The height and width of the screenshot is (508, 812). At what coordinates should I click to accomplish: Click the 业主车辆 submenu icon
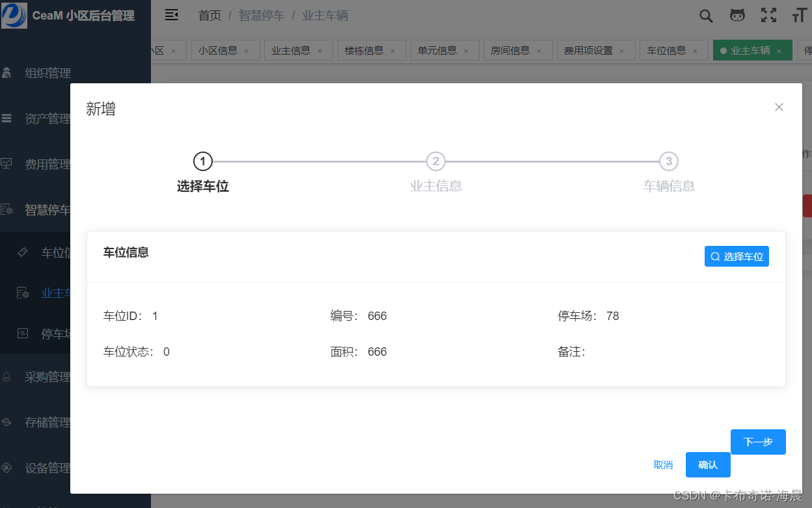pos(23,293)
